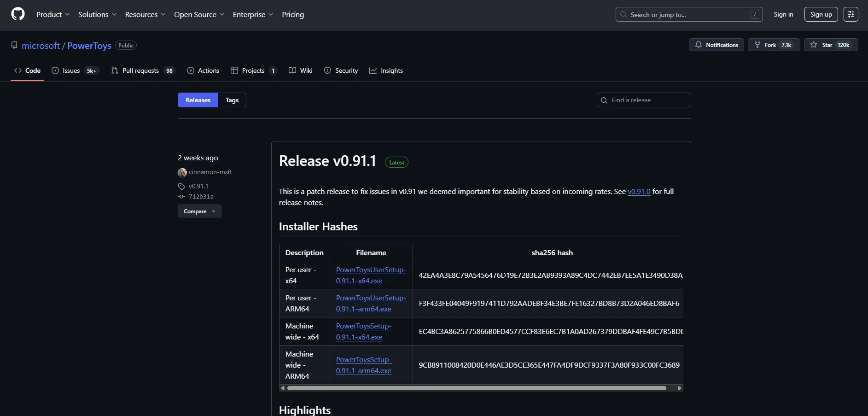Open the appearance settings icon near Sign up

coord(851,14)
